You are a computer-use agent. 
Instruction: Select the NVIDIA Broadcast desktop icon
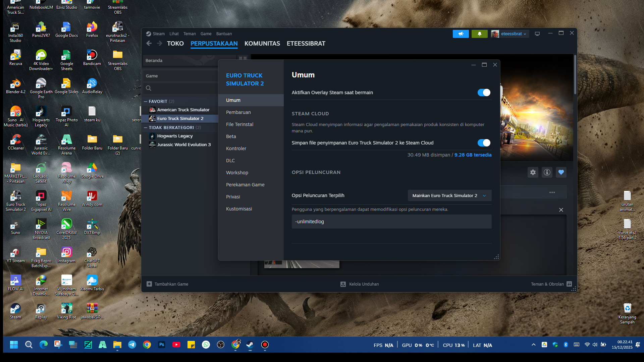pos(41,229)
